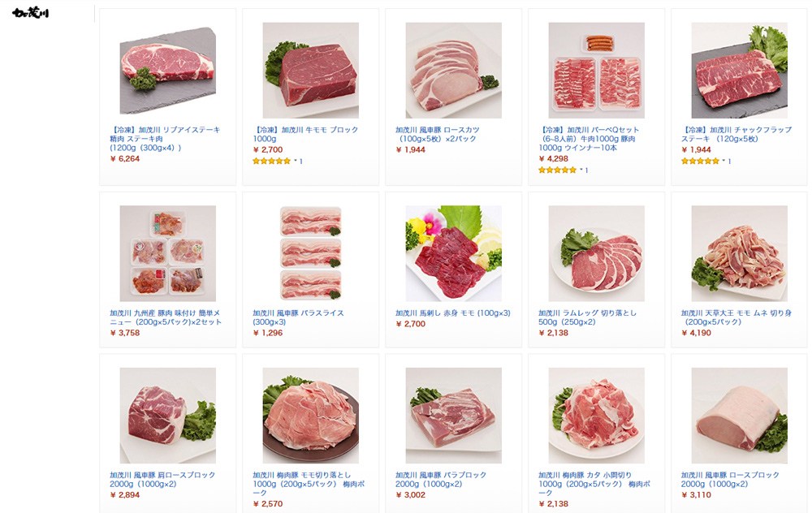Click the star rating under 牛モモ ブロック
812x513 pixels.
pyautogui.click(x=272, y=161)
